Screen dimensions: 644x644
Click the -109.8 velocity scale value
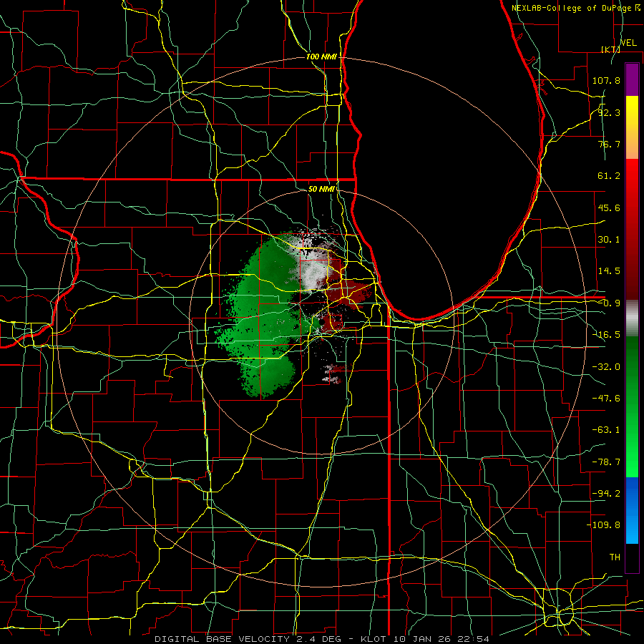[x=603, y=525]
